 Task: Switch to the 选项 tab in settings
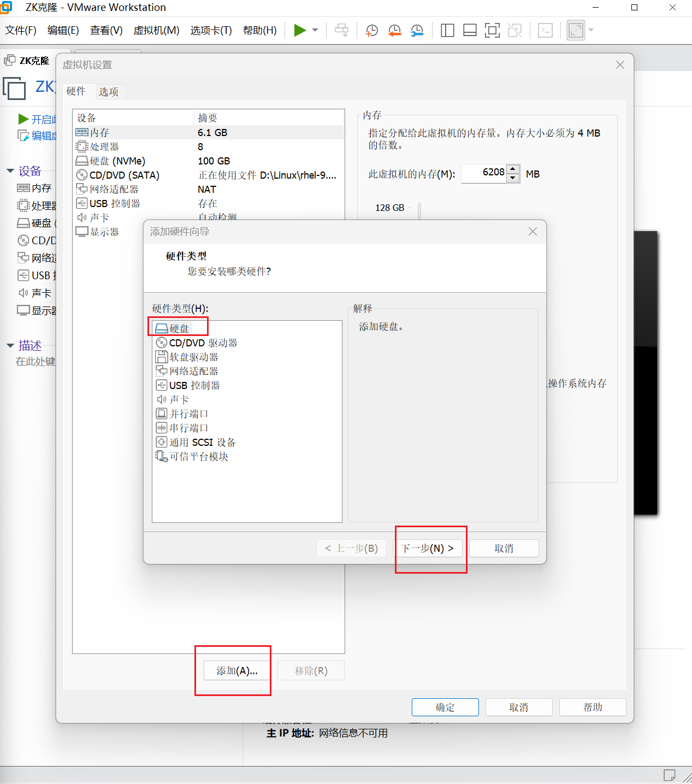[x=109, y=92]
